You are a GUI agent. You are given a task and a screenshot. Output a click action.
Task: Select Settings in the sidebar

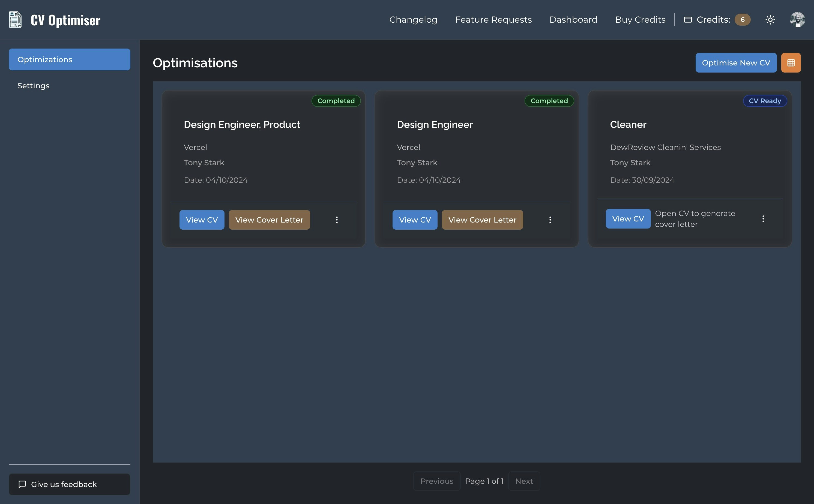(x=33, y=86)
